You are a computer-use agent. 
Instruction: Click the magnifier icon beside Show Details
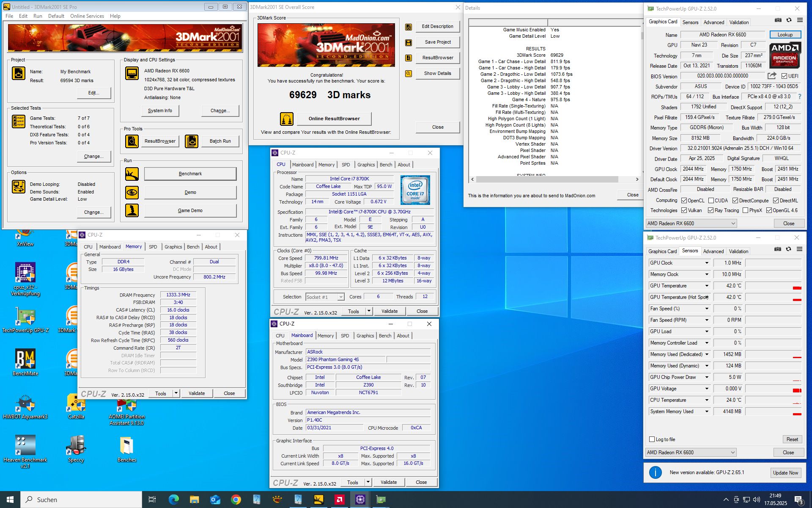(x=409, y=74)
